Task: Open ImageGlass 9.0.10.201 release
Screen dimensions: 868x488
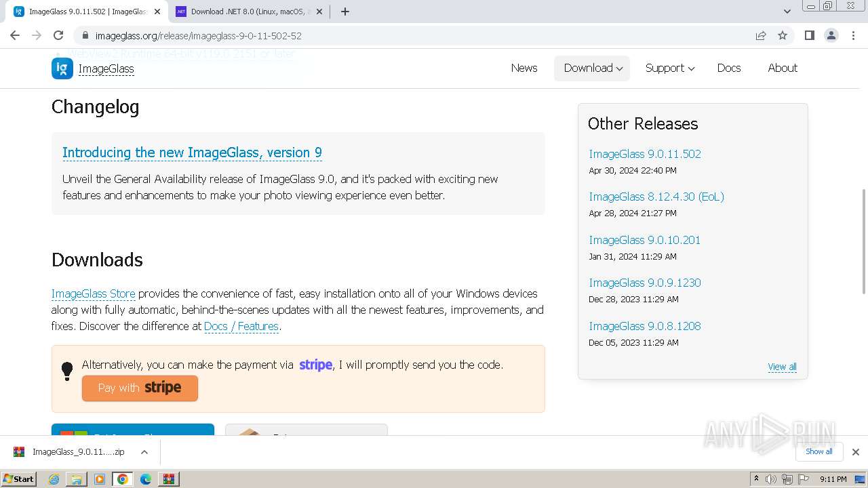Action: [x=644, y=240]
